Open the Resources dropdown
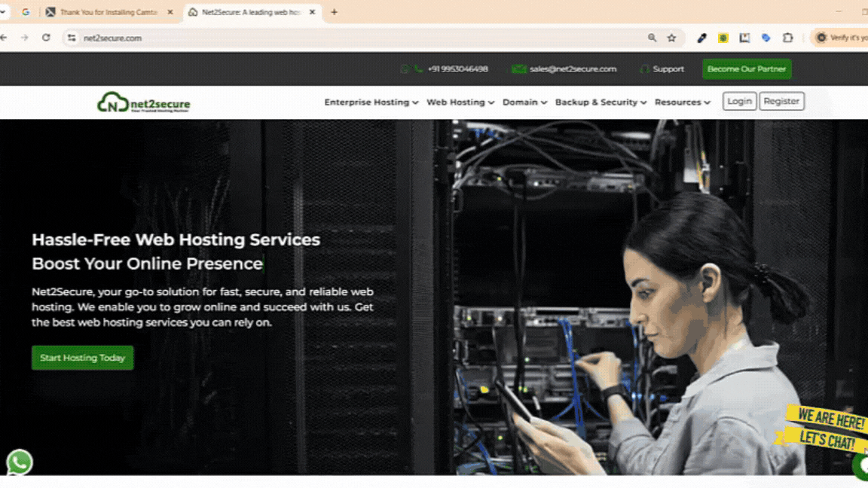 tap(682, 102)
